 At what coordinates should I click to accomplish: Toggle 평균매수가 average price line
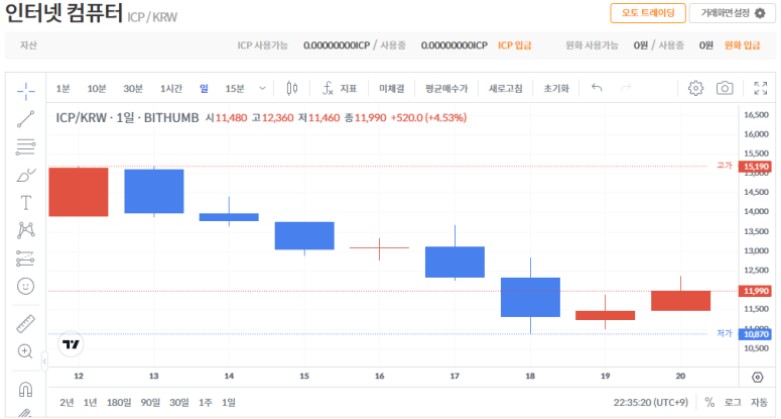coord(446,89)
